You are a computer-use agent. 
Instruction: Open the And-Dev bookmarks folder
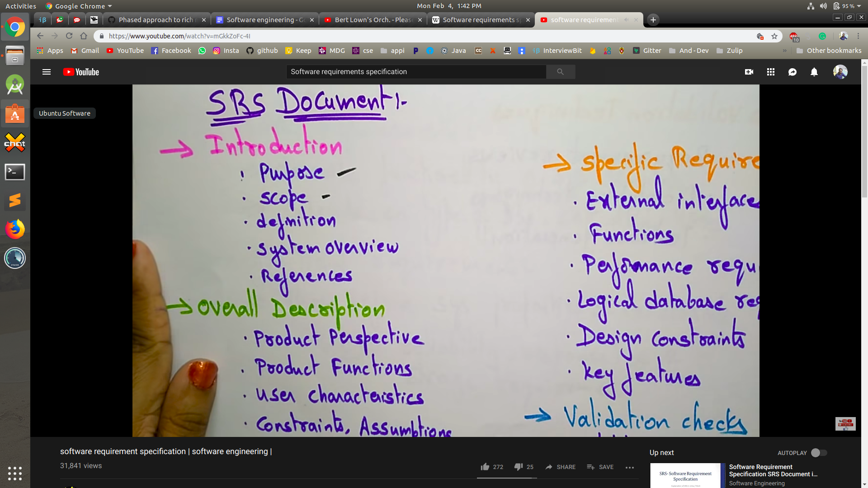[689, 51]
